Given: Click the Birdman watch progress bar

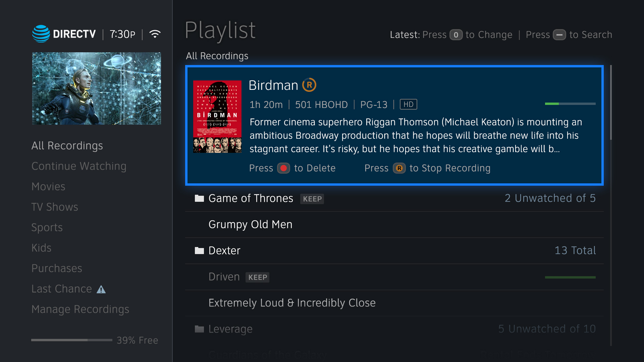Looking at the screenshot, I should pos(570,104).
